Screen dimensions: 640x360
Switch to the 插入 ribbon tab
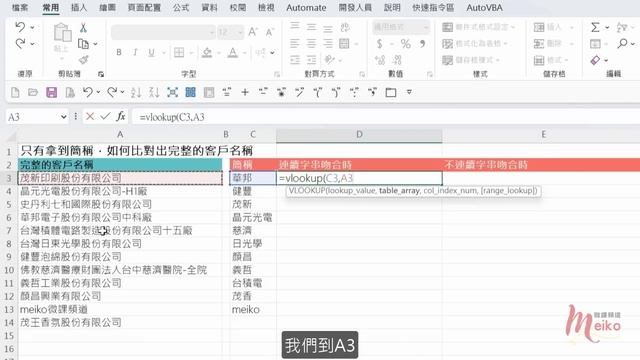tap(79, 7)
